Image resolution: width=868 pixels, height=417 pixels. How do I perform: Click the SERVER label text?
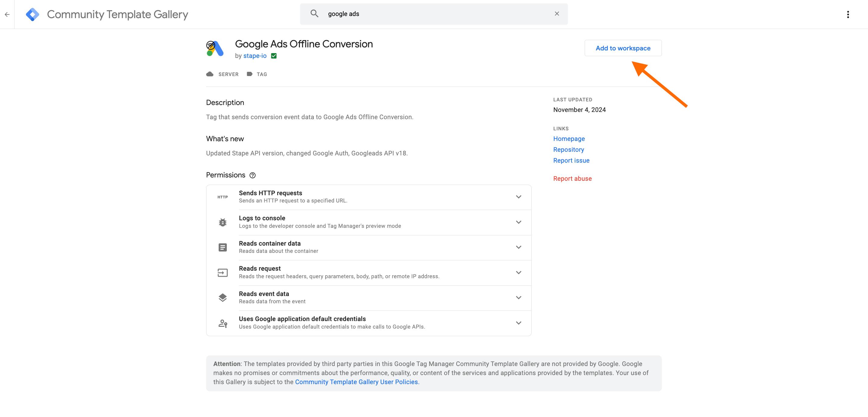(228, 74)
